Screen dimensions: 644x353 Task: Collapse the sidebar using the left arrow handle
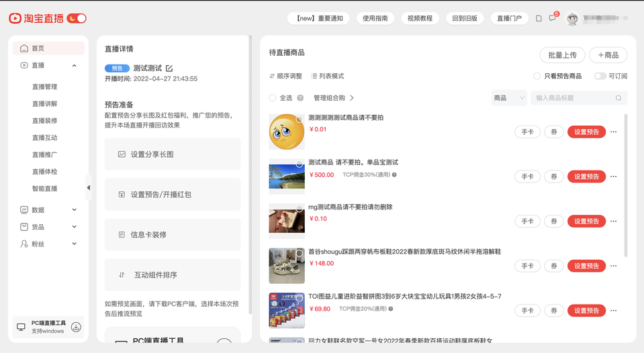tap(88, 188)
